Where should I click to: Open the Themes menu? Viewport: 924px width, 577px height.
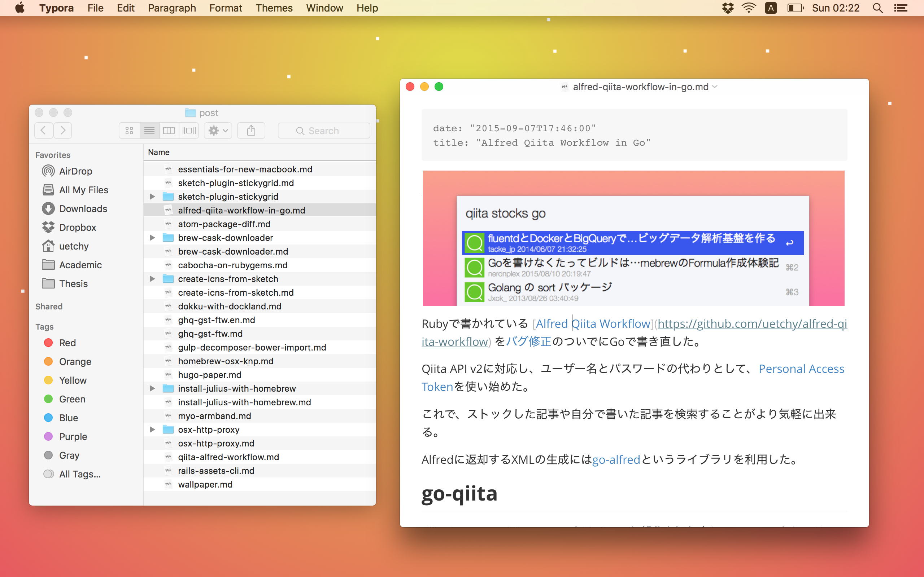(x=274, y=8)
